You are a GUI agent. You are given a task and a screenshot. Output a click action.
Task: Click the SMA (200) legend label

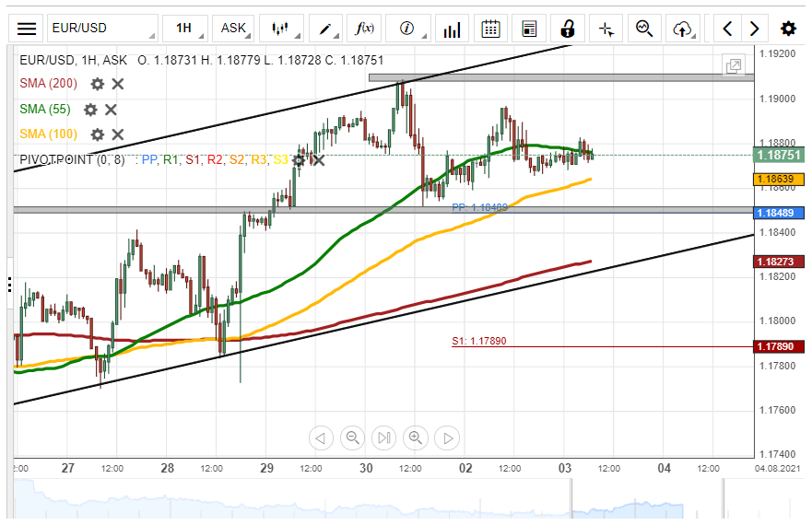coord(48,84)
